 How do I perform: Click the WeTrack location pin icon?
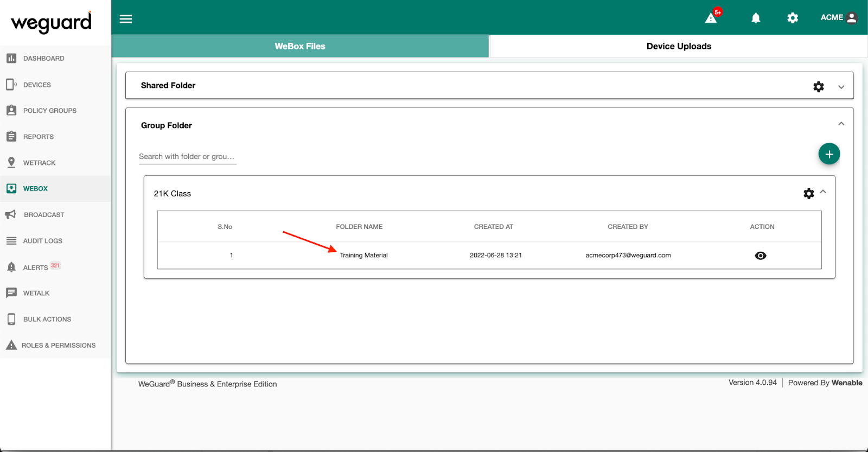(x=11, y=162)
